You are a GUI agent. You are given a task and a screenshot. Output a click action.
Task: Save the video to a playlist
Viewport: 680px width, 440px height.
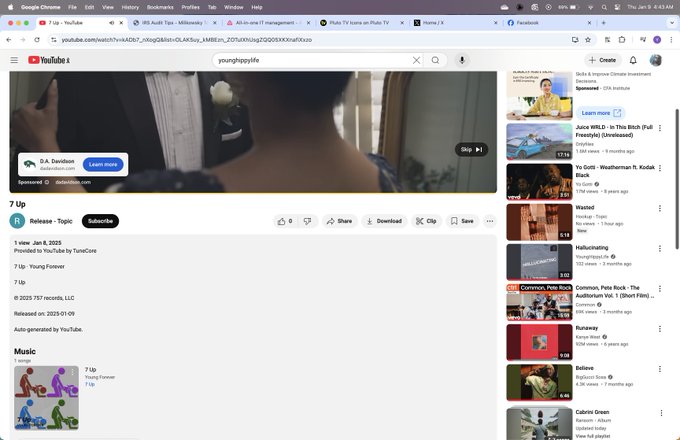point(462,221)
